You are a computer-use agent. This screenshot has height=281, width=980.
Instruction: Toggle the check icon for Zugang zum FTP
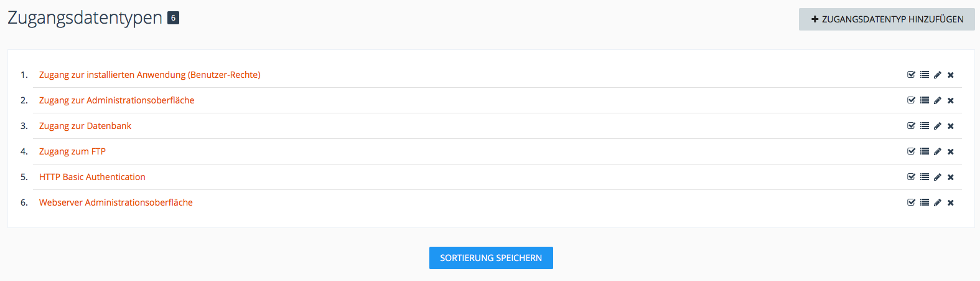click(x=912, y=151)
